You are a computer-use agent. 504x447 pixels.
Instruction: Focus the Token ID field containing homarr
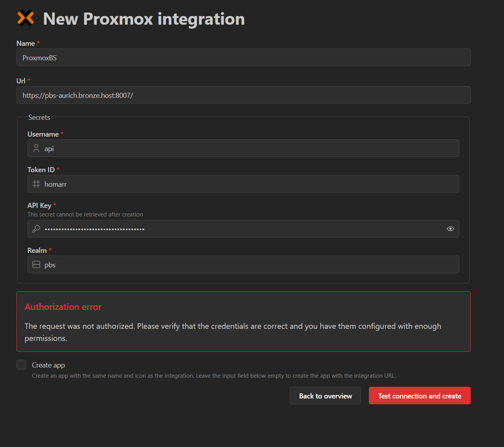click(x=243, y=184)
